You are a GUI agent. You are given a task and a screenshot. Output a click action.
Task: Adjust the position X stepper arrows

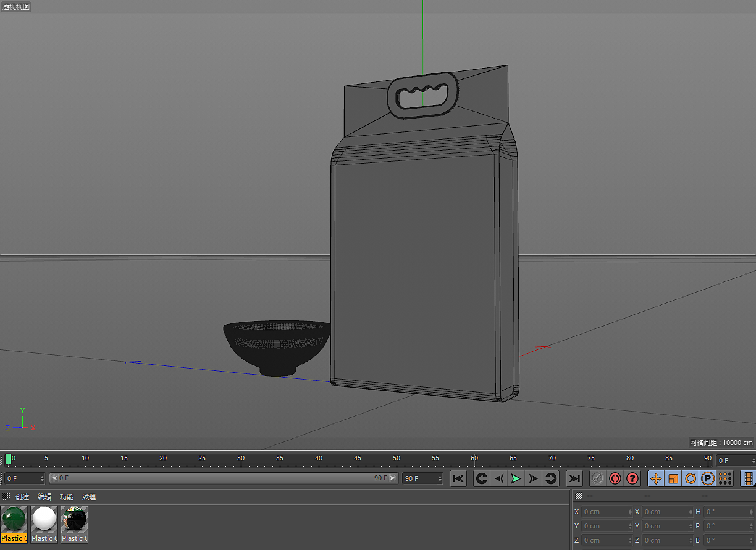pyautogui.click(x=630, y=512)
